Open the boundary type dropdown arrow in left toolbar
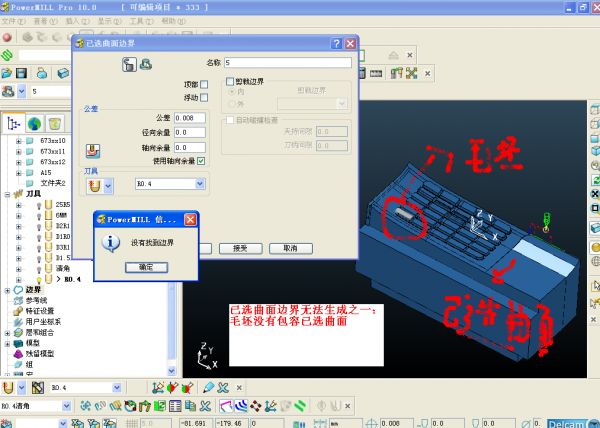Image resolution: width=600 pixels, height=428 pixels. click(x=22, y=91)
